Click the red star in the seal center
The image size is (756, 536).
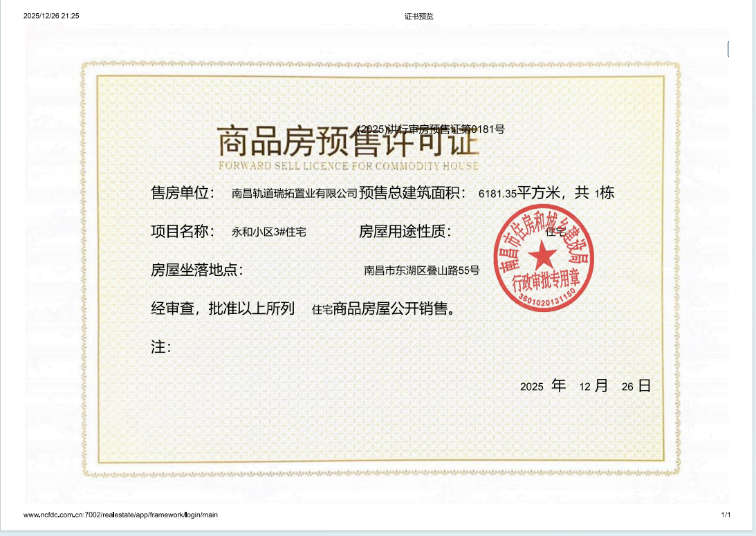click(542, 254)
